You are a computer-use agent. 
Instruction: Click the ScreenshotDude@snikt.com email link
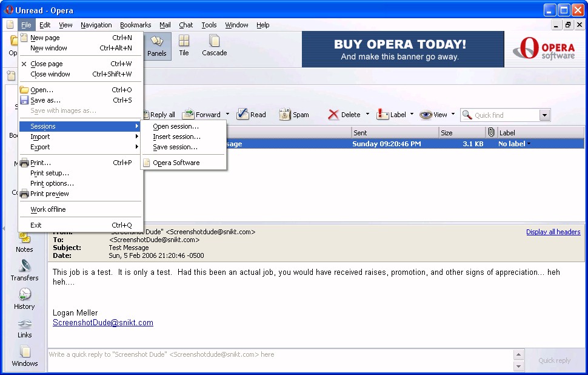pyautogui.click(x=103, y=323)
